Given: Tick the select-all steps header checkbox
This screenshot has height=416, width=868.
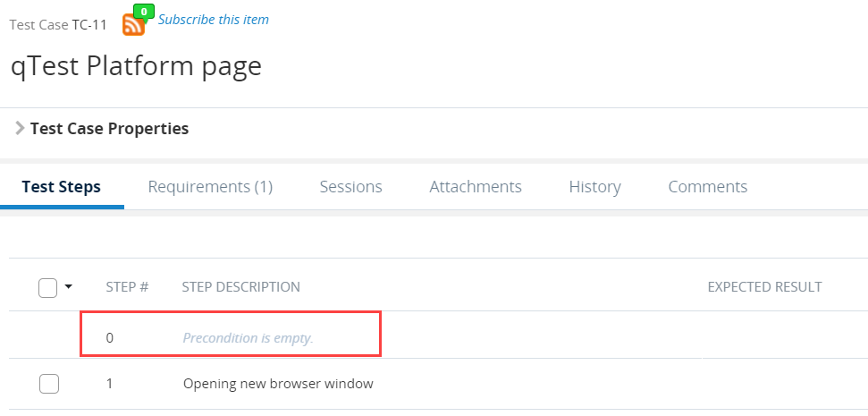Looking at the screenshot, I should click(48, 287).
